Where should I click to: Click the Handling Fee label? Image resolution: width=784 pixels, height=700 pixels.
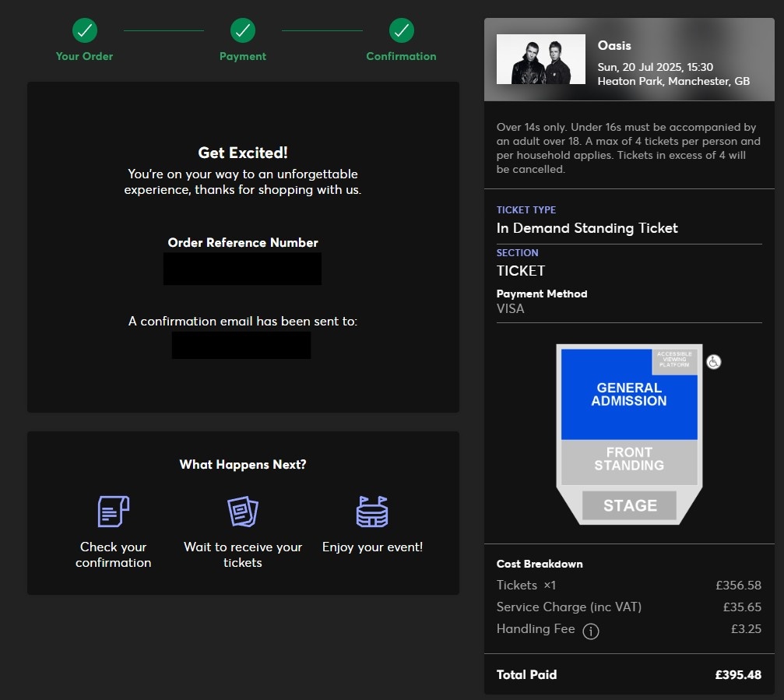click(536, 628)
